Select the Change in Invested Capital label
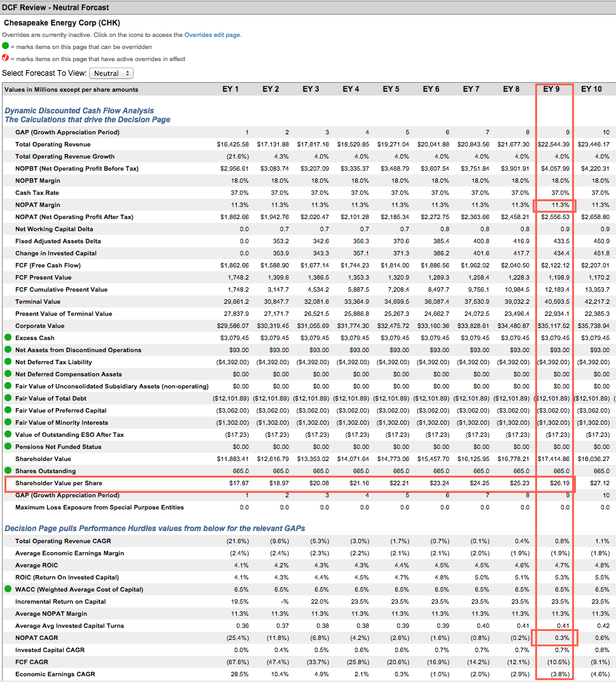 [55, 253]
